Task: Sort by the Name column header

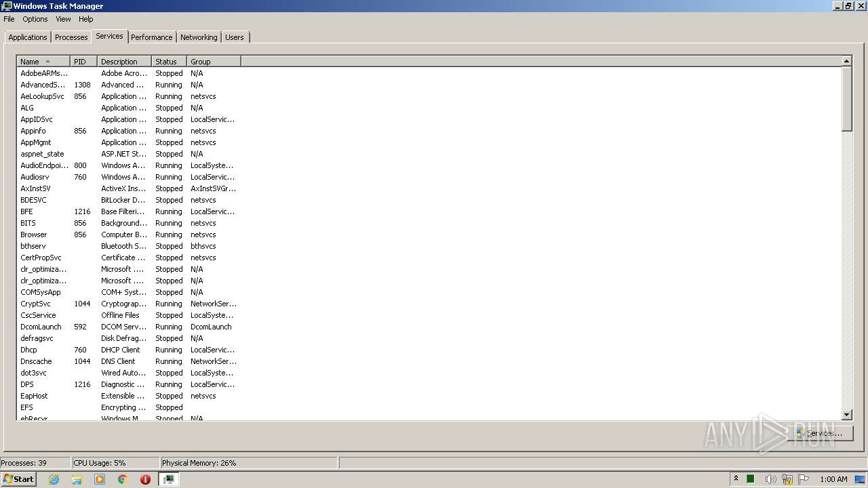Action: tap(43, 62)
